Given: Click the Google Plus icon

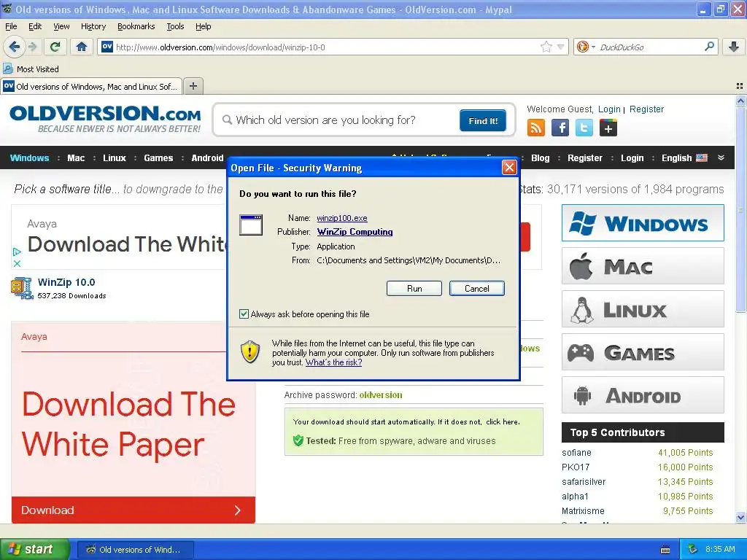Looking at the screenshot, I should tap(608, 128).
